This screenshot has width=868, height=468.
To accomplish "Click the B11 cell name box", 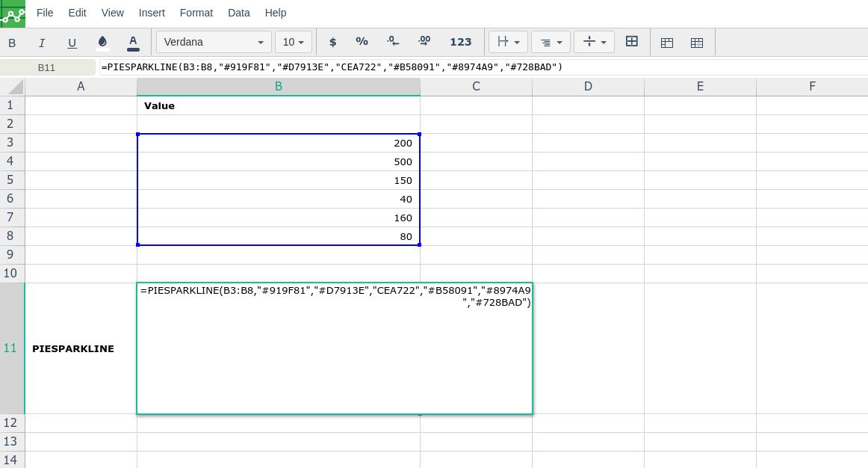I will point(47,67).
